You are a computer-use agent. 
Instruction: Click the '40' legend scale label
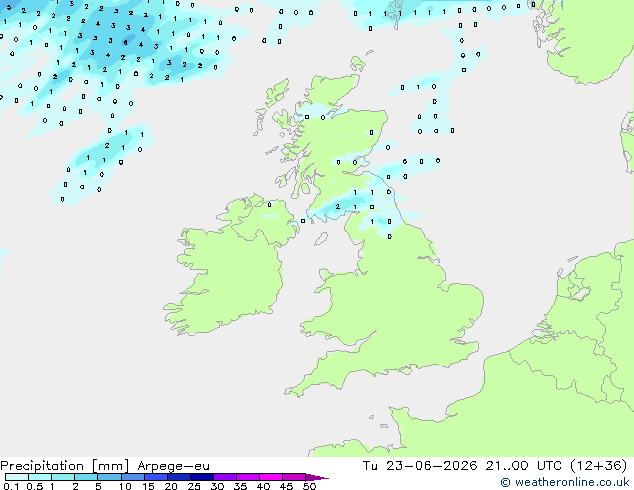coord(263,486)
